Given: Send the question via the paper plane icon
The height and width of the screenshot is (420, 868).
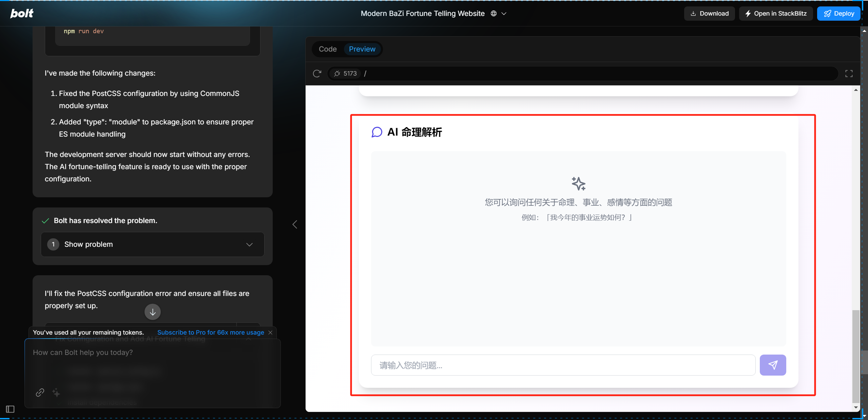Looking at the screenshot, I should point(773,365).
